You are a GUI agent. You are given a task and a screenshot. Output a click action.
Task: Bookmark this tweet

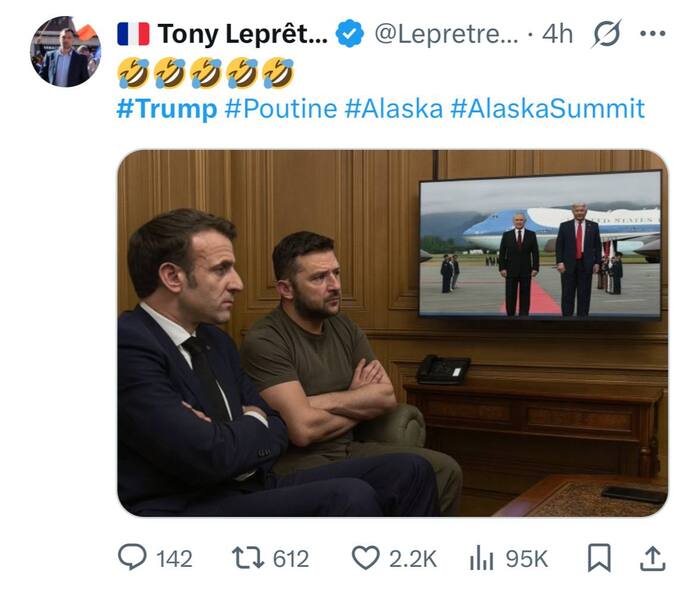598,558
